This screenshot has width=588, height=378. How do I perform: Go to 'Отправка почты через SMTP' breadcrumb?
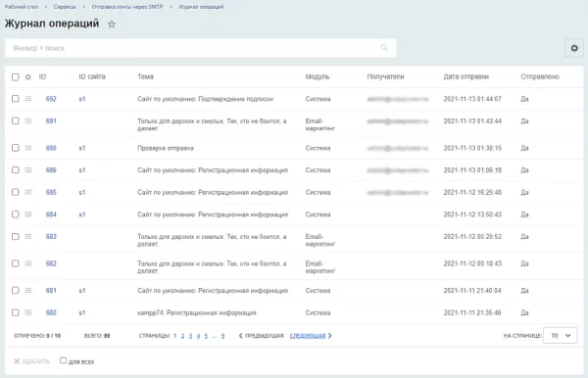(x=127, y=7)
